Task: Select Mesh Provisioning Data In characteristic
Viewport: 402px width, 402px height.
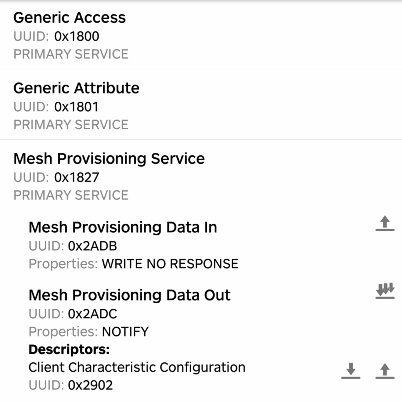Action: pos(123,227)
